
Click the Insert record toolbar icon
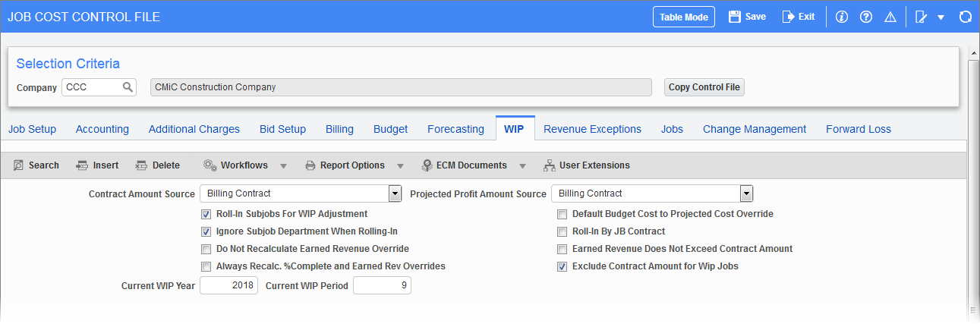pyautogui.click(x=82, y=165)
